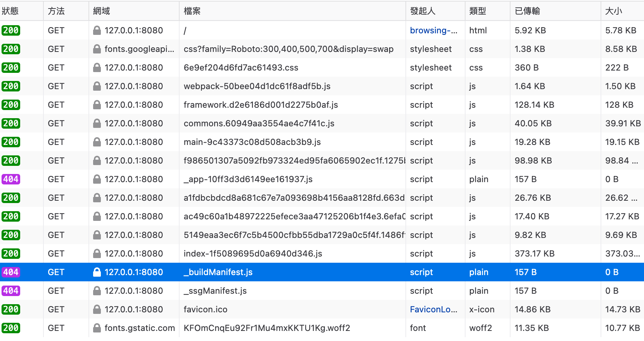The width and height of the screenshot is (644, 341).
Task: Select the _app-10ff3d3d6149ee161937.js file name
Action: 248,179
